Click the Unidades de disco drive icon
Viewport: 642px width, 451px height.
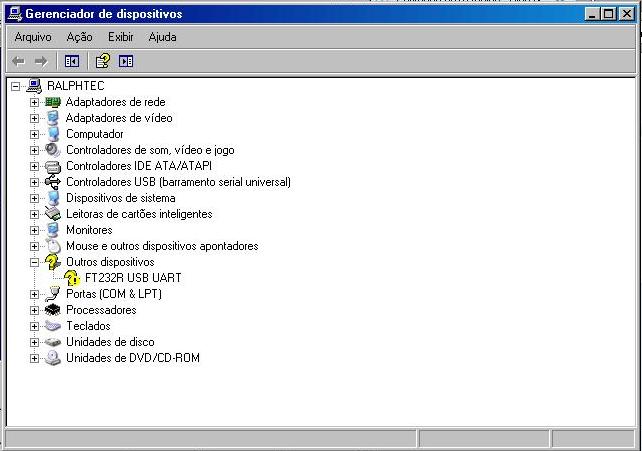53,342
